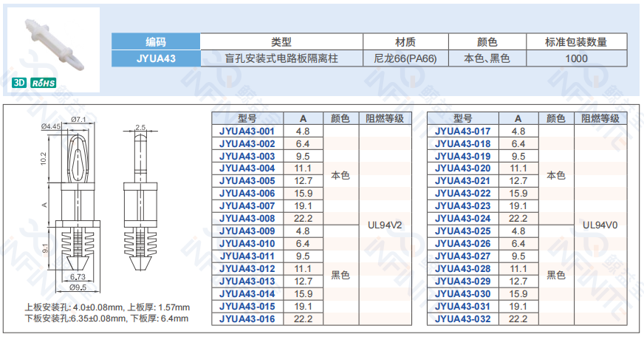Viewport: 644px width, 337px height.
Task: Click the RoHS compliance badge
Action: coord(42,84)
